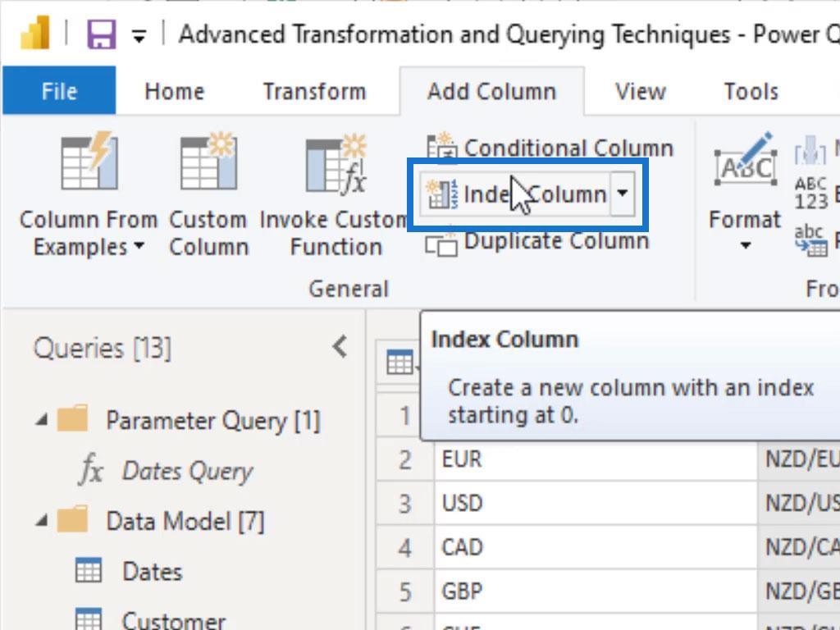
Task: Select the Data Model [7] folder
Action: click(x=185, y=521)
